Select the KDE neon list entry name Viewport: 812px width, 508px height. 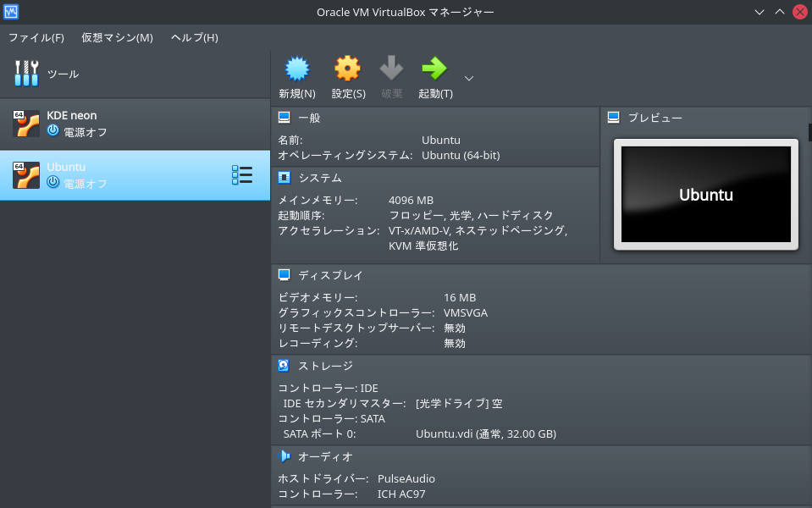click(71, 115)
